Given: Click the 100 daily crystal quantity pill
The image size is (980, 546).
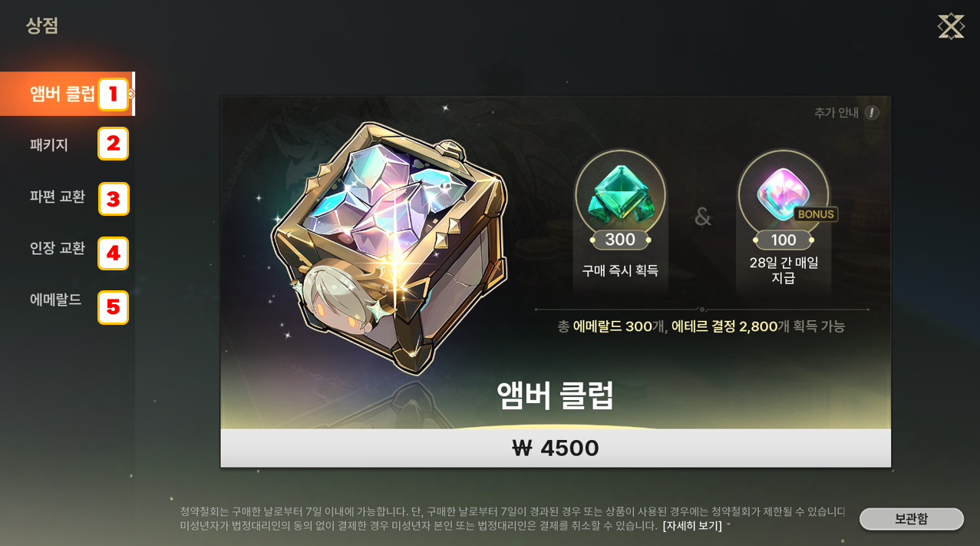Looking at the screenshot, I should [784, 240].
